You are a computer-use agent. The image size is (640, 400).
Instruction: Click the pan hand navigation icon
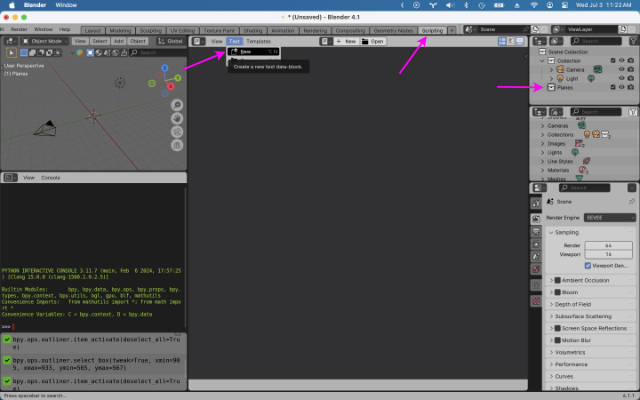pos(177,118)
